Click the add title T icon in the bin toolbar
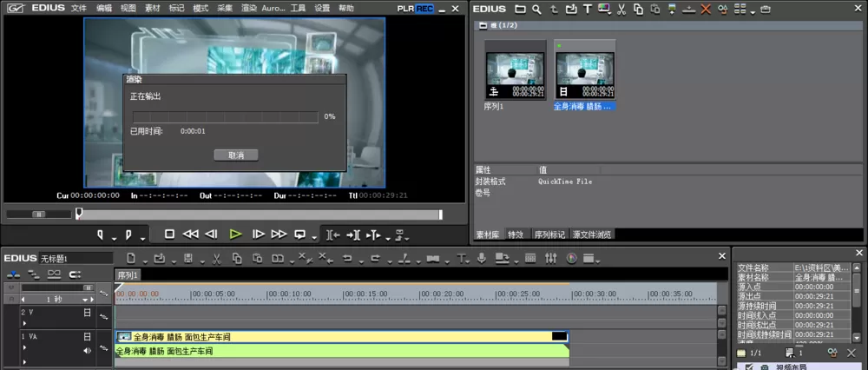The image size is (868, 370). click(x=588, y=9)
